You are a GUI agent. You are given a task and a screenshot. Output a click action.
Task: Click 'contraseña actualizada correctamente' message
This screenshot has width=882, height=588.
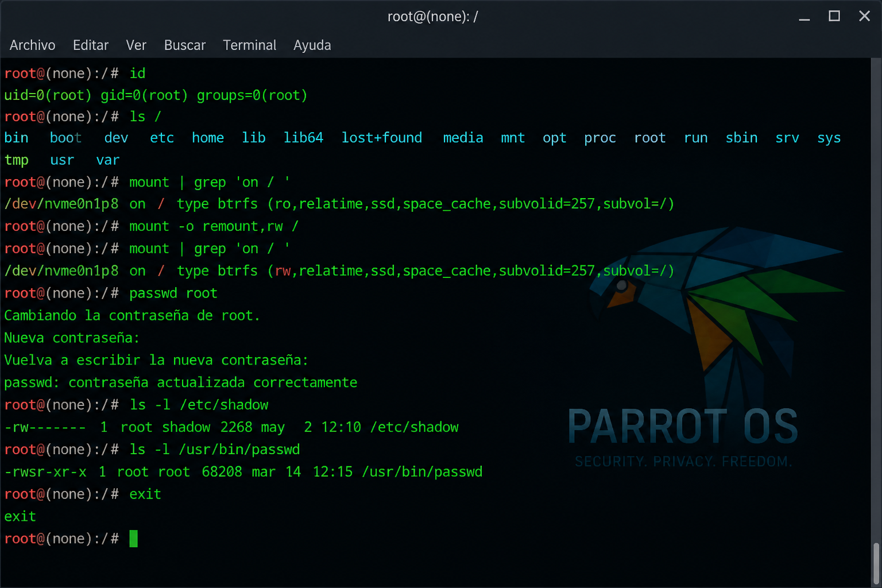pyautogui.click(x=213, y=382)
